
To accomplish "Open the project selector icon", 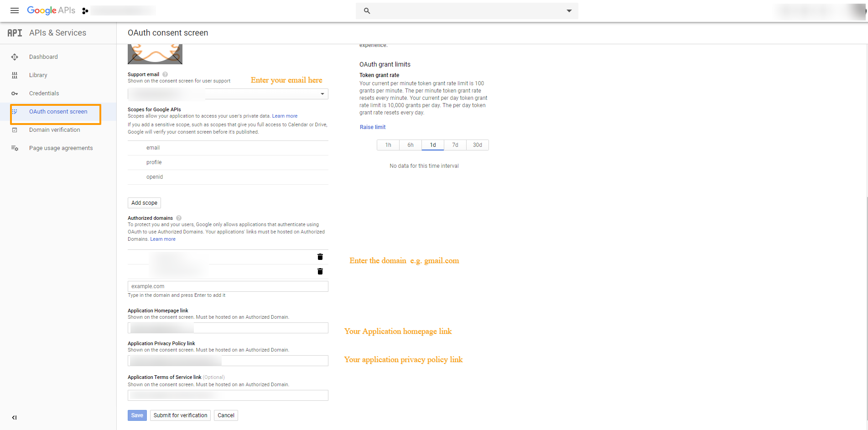I will point(85,11).
